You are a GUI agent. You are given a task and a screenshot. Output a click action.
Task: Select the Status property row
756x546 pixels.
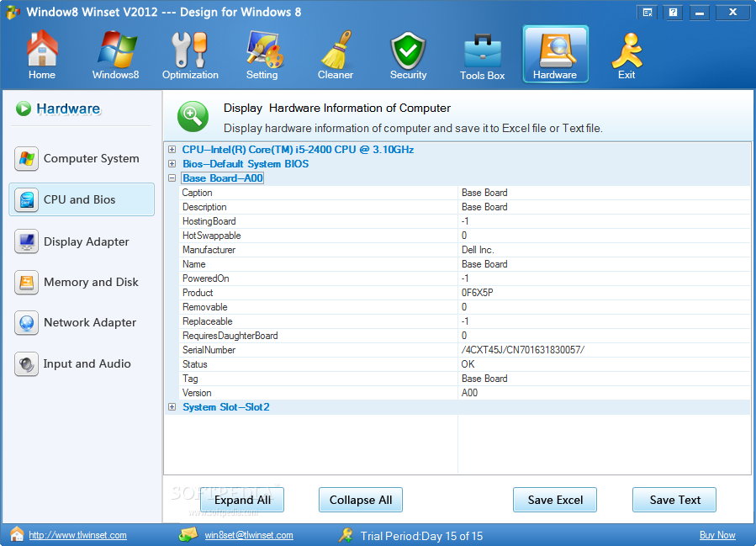point(465,364)
